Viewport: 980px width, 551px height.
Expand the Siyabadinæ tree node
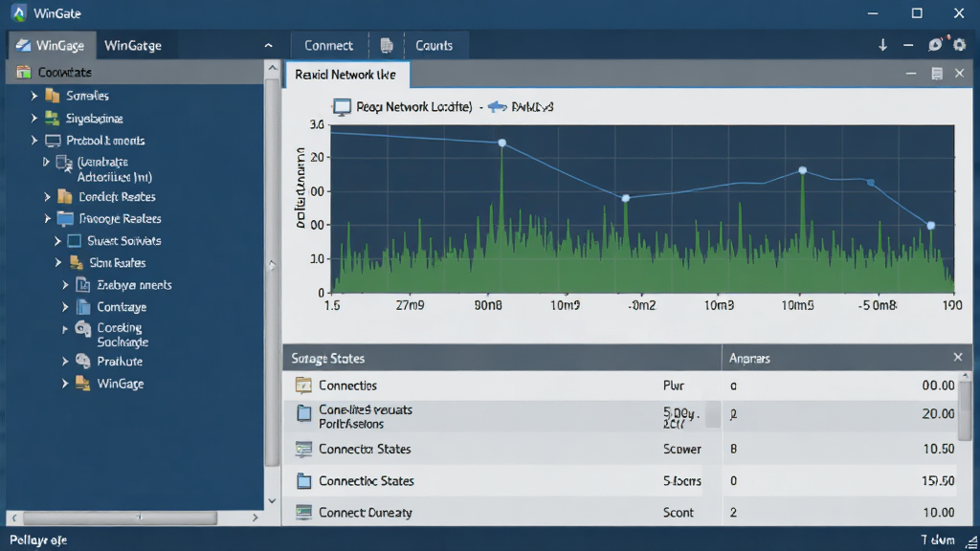pos(34,118)
